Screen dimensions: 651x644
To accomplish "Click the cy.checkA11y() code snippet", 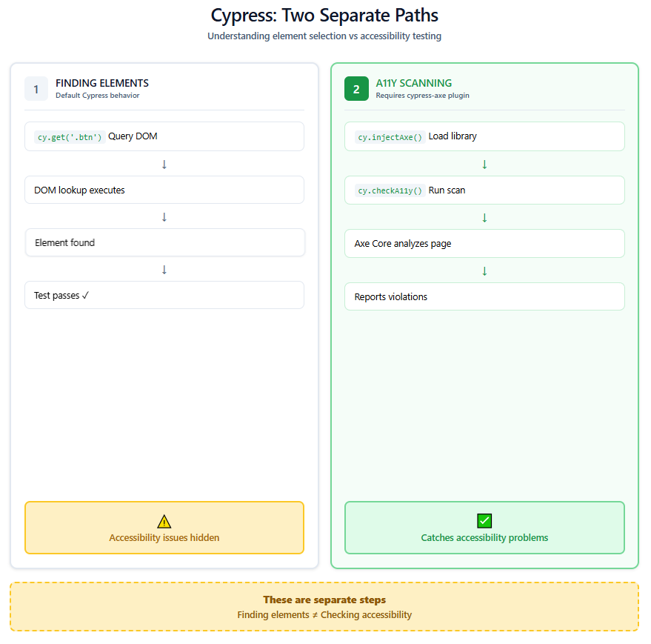I will pyautogui.click(x=390, y=190).
